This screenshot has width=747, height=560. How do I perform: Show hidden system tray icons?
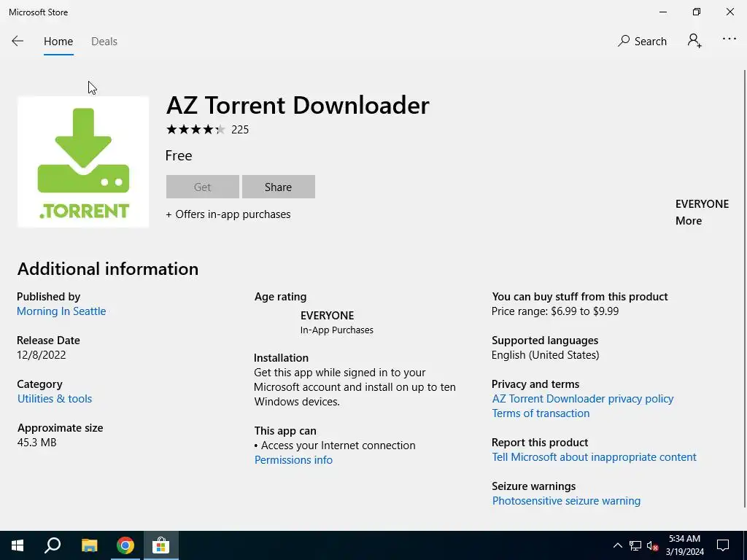[x=617, y=545]
